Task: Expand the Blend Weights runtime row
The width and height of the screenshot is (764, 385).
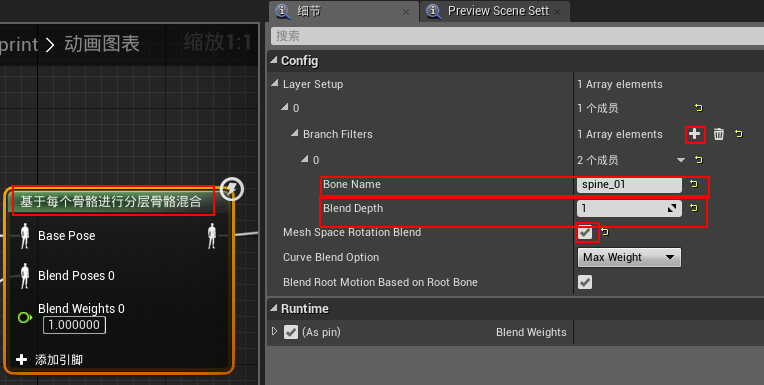Action: (x=274, y=332)
